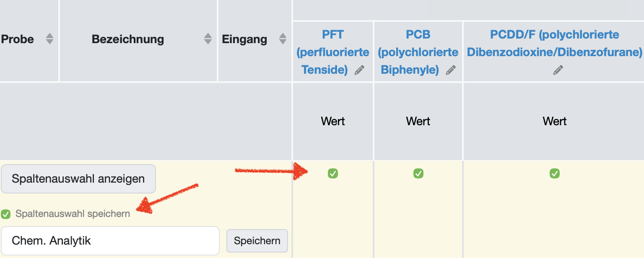Sort by Probe column arrows
The image size is (644, 258).
pos(49,39)
